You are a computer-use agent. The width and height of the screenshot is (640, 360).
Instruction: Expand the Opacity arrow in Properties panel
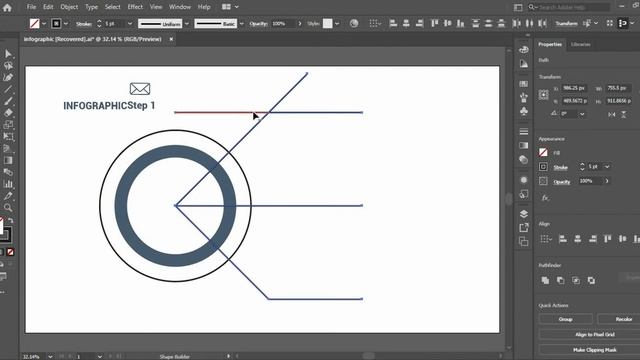(x=607, y=181)
